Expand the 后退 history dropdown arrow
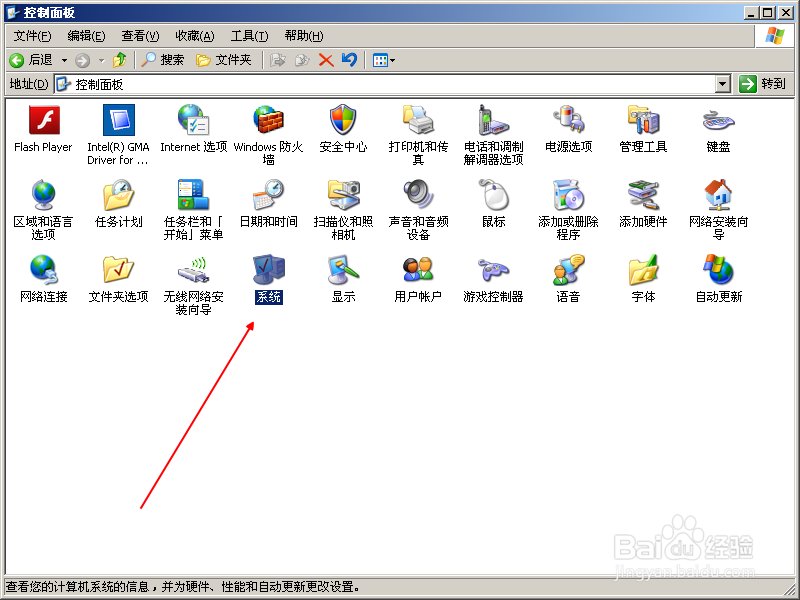This screenshot has width=800, height=600. point(65,60)
